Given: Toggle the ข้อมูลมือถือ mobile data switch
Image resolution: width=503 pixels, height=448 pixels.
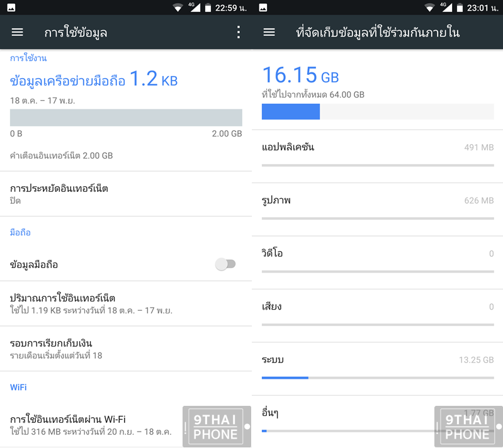Looking at the screenshot, I should (x=225, y=264).
